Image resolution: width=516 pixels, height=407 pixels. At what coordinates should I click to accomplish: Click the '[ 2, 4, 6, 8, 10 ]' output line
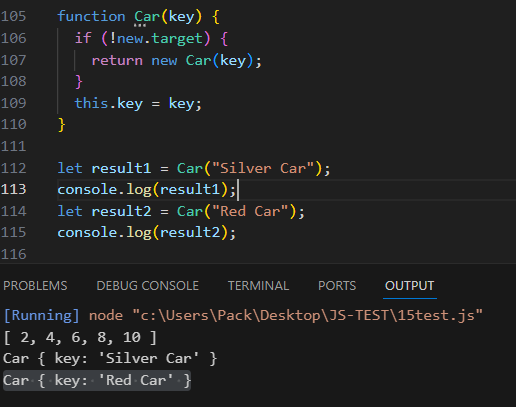pos(80,337)
